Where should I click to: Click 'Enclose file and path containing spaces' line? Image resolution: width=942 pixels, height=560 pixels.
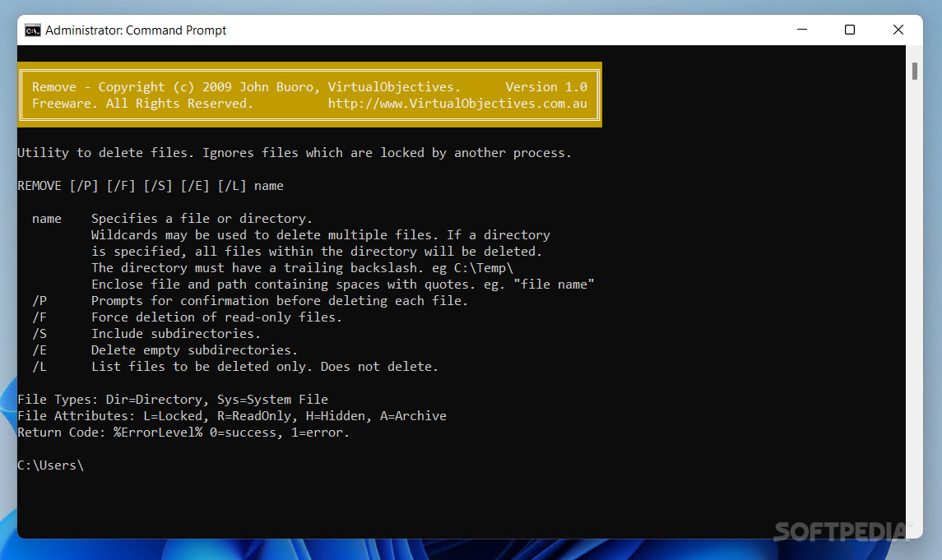pos(342,284)
